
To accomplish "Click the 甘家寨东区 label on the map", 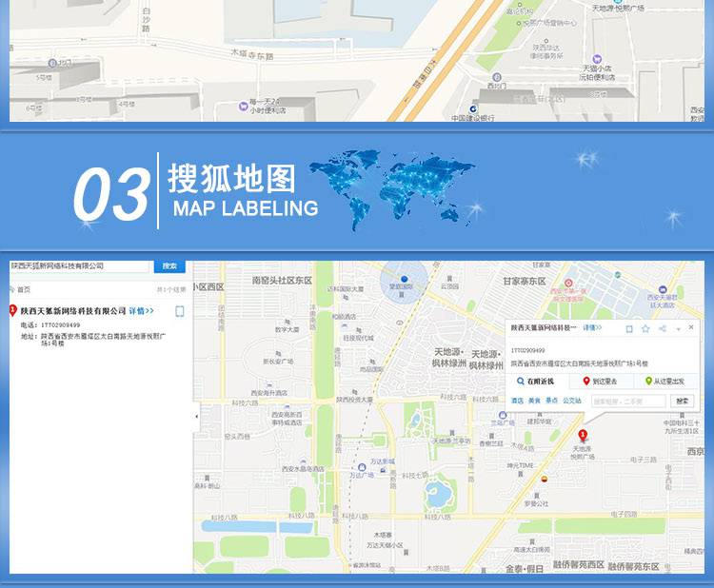I will tap(525, 282).
